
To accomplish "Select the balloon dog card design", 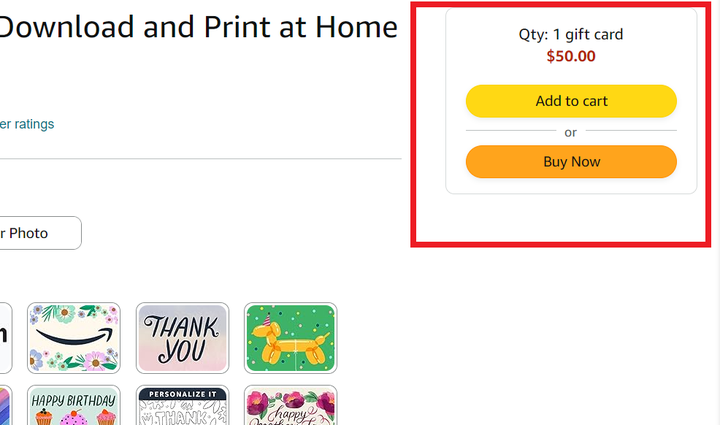I will click(x=291, y=338).
